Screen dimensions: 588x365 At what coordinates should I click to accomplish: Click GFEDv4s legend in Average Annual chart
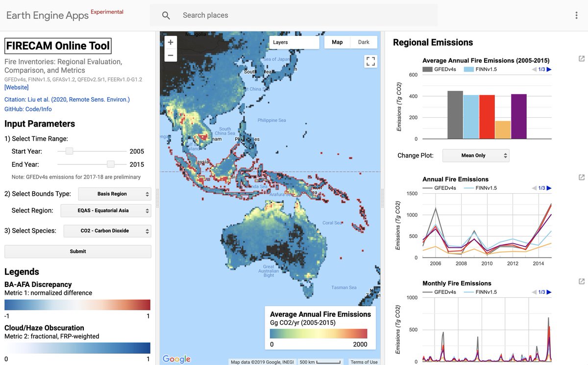[x=439, y=70]
